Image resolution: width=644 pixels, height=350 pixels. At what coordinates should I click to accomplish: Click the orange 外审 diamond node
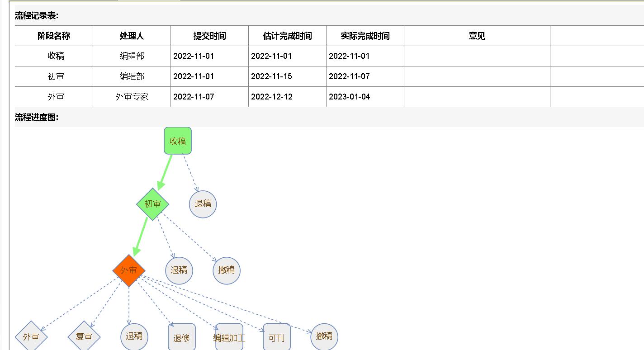click(x=129, y=270)
